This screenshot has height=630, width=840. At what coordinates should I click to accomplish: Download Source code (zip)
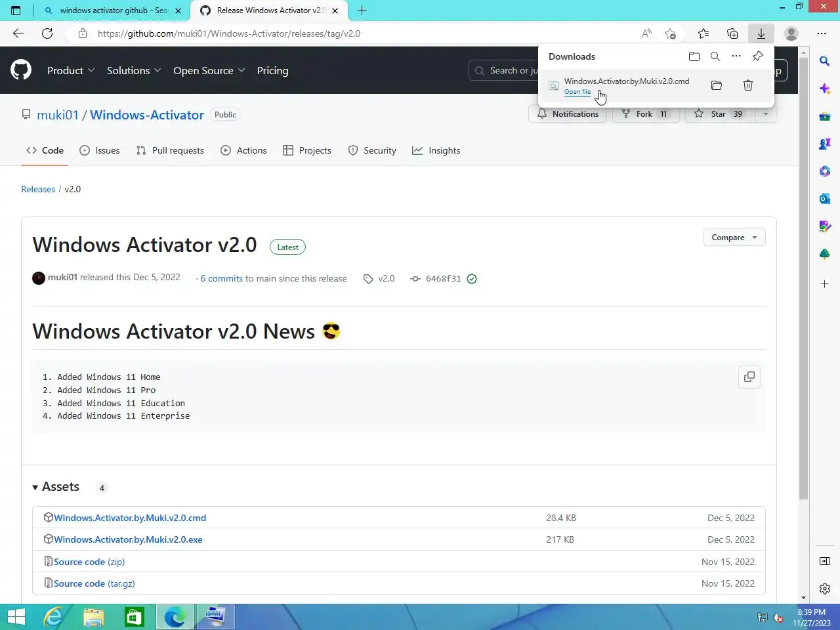click(89, 562)
